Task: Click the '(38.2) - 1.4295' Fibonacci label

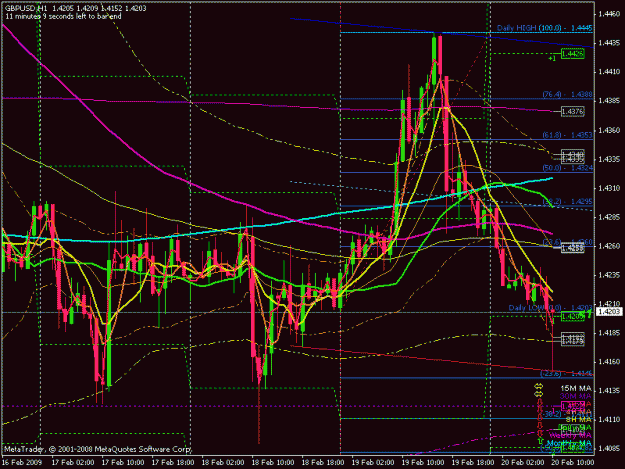Action: click(567, 201)
